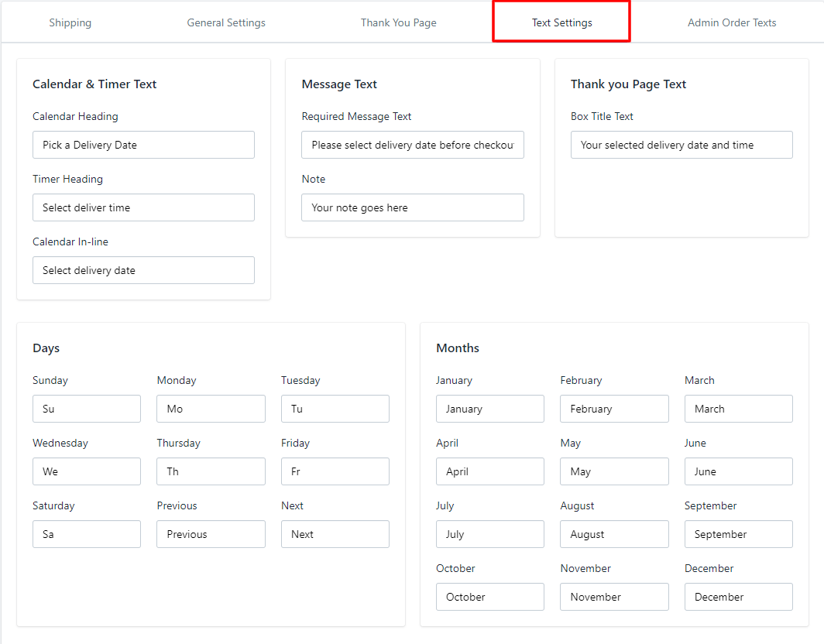The width and height of the screenshot is (824, 644).
Task: Switch to General Settings tab
Action: click(x=226, y=22)
